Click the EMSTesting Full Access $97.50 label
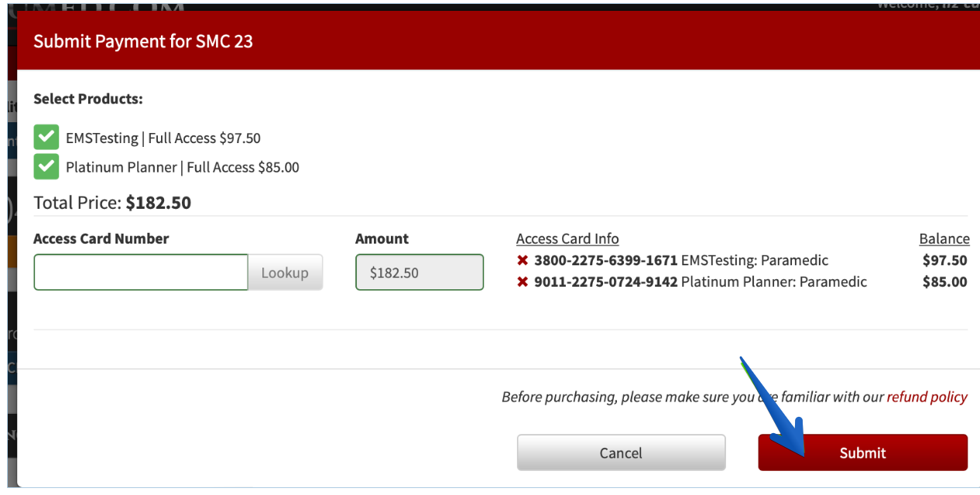Image resolution: width=980 pixels, height=495 pixels. [163, 138]
